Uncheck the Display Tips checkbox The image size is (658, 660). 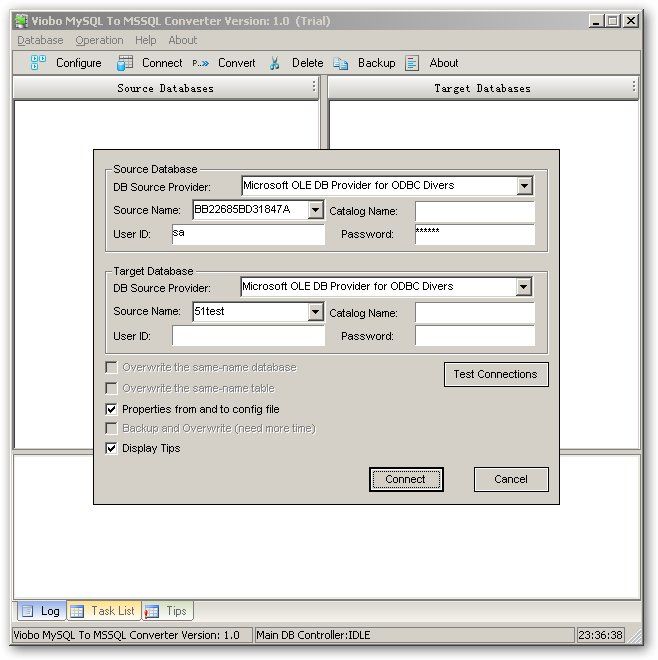pos(112,448)
